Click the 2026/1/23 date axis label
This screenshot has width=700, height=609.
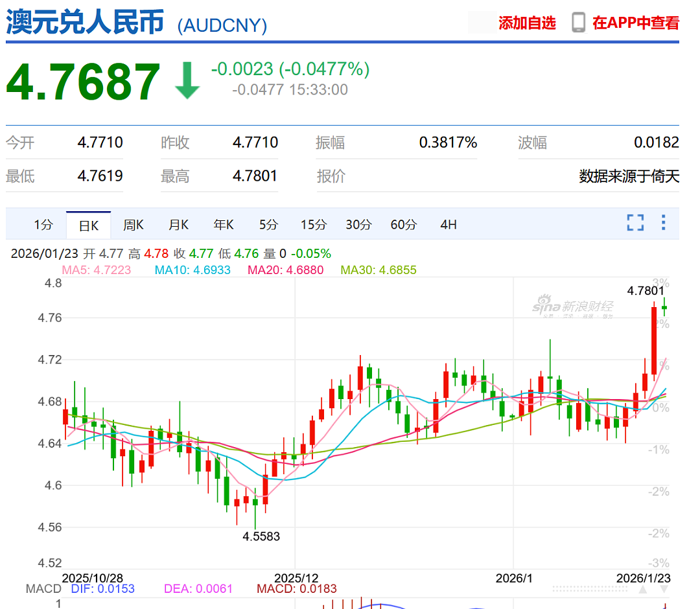pos(644,578)
